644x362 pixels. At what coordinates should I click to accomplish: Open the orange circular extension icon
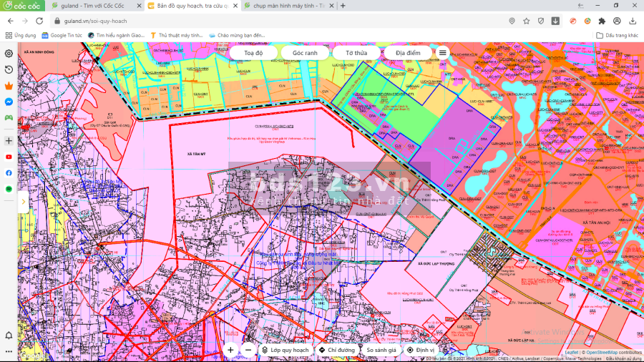pyautogui.click(x=587, y=21)
